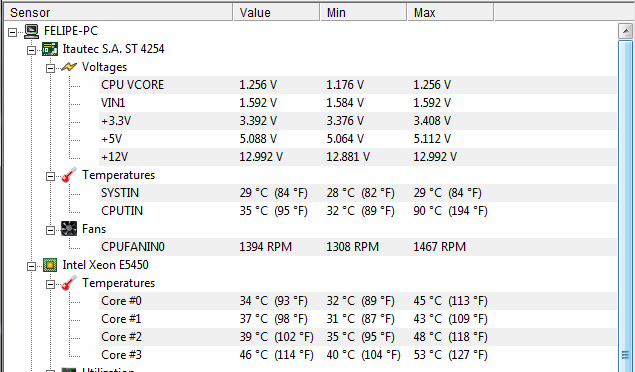
Task: Click the FELIPE-PC computer icon
Action: [31, 31]
